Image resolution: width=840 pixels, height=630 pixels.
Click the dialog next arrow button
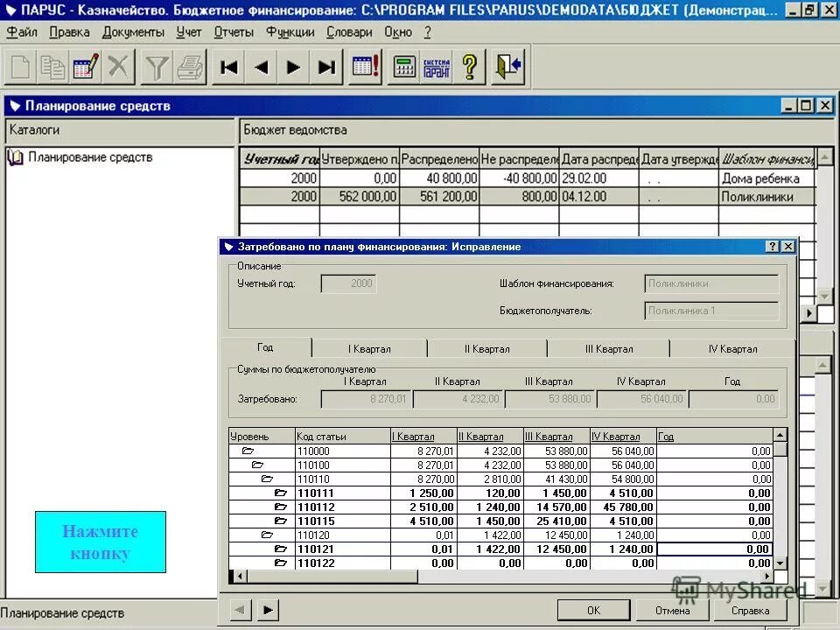pos(268,610)
